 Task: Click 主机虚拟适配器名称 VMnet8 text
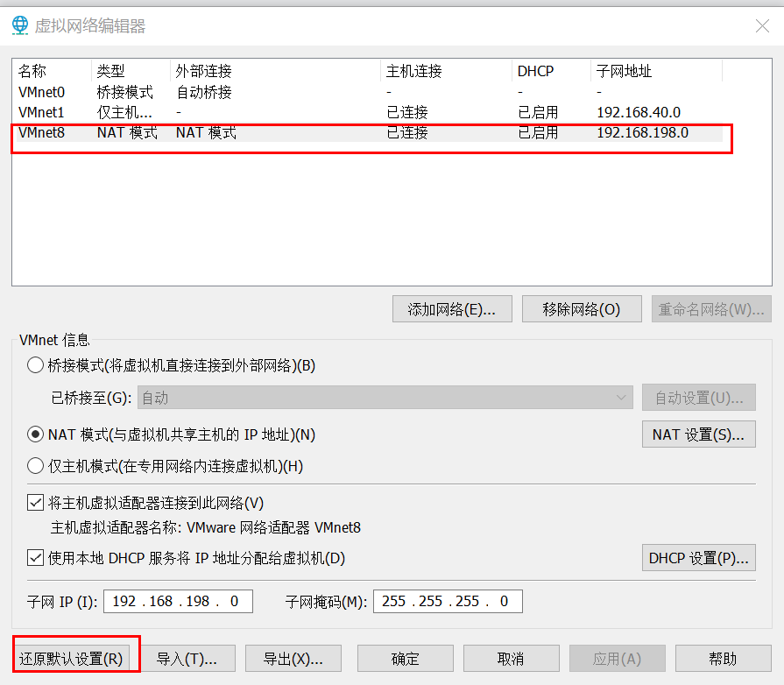206,527
